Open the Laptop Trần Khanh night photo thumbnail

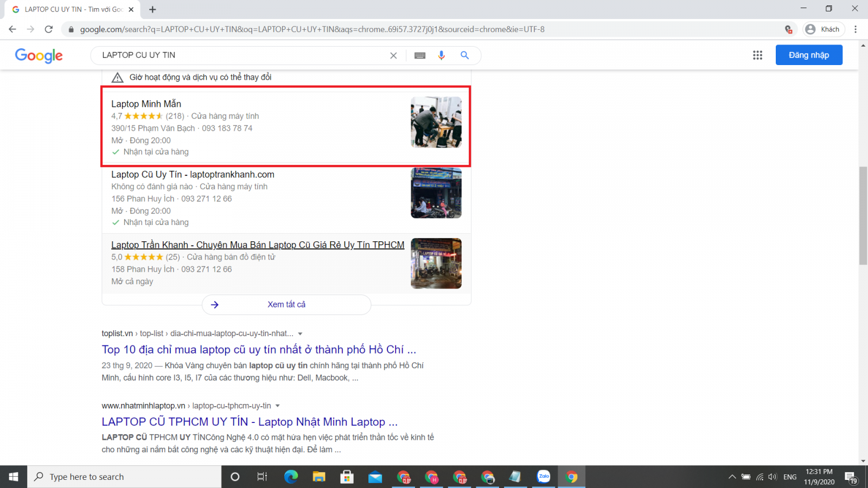click(436, 263)
